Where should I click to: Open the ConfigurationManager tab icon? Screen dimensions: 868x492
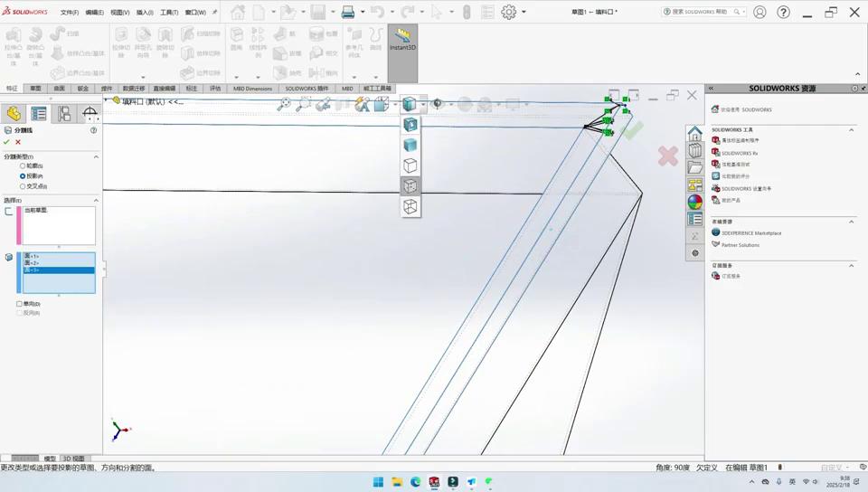coord(64,113)
